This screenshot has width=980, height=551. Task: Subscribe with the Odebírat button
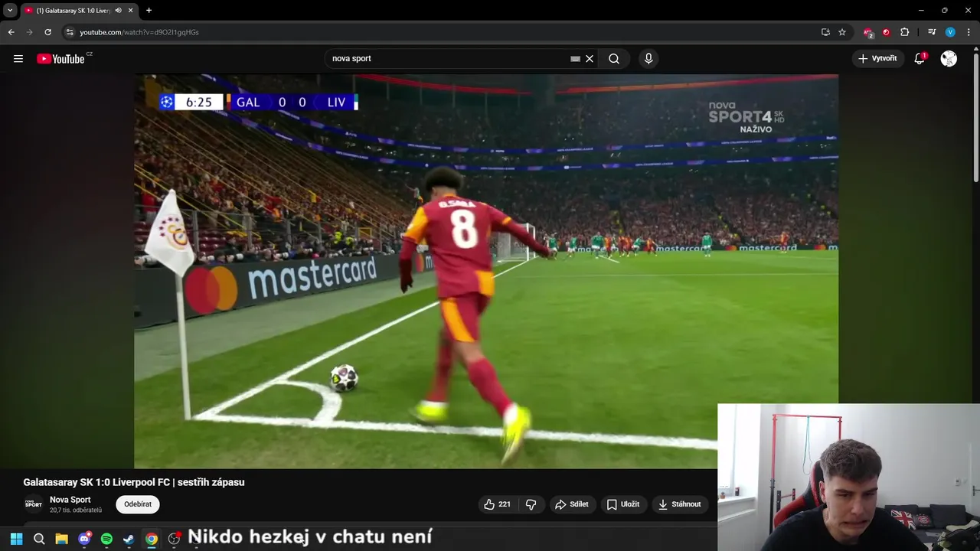coord(138,504)
